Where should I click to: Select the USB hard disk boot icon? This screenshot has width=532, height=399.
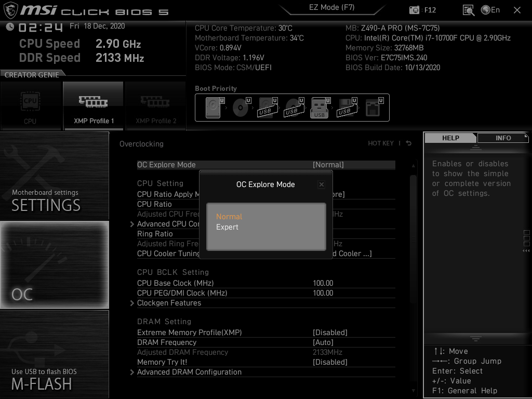click(x=268, y=107)
